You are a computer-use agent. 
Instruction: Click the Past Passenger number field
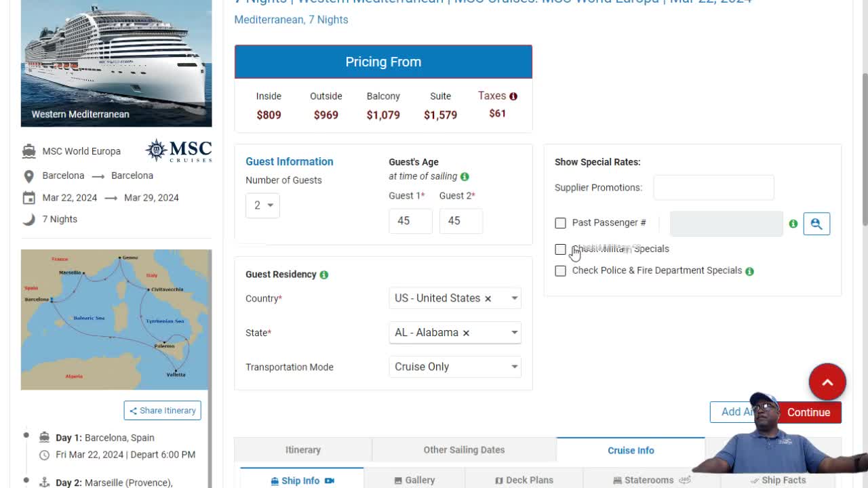coord(726,224)
